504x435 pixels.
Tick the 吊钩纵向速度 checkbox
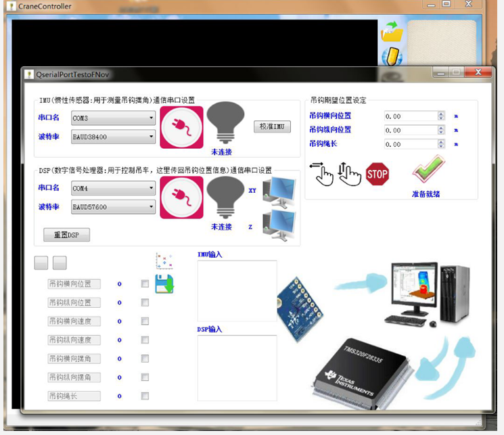pos(145,340)
